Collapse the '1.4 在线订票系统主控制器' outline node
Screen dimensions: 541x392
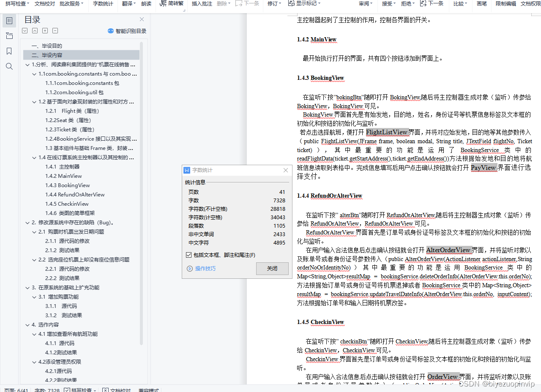34,158
